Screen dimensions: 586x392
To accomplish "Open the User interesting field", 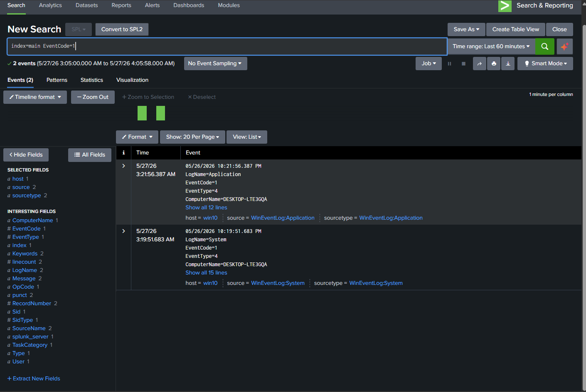I will [x=18, y=362].
